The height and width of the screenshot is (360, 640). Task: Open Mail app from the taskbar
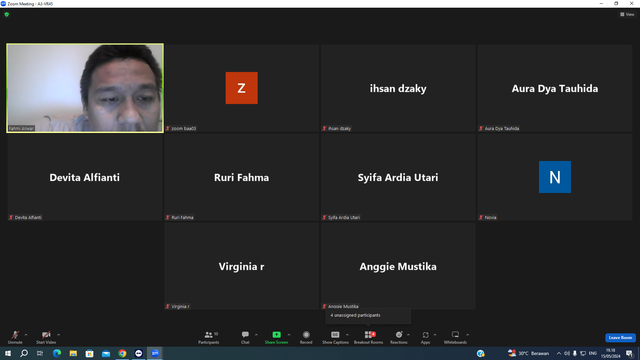coord(106,353)
